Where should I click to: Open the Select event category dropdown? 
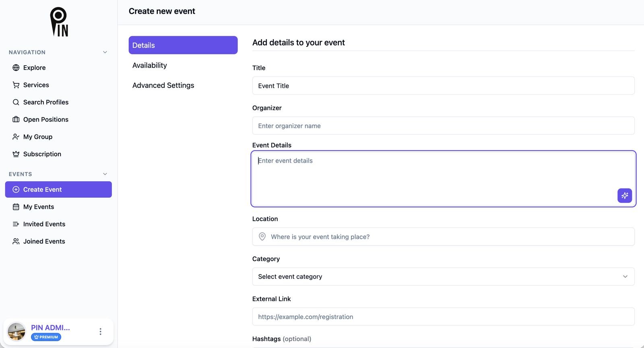pyautogui.click(x=443, y=277)
